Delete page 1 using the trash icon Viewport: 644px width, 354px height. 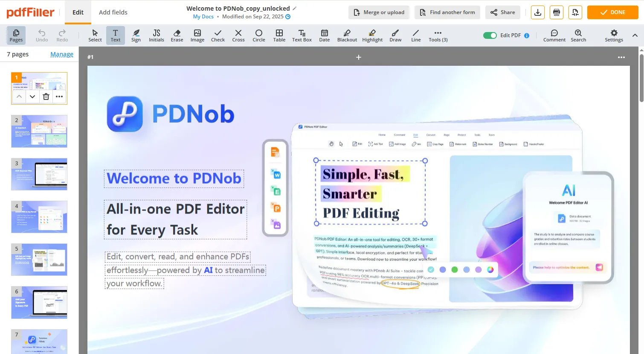coord(46,97)
